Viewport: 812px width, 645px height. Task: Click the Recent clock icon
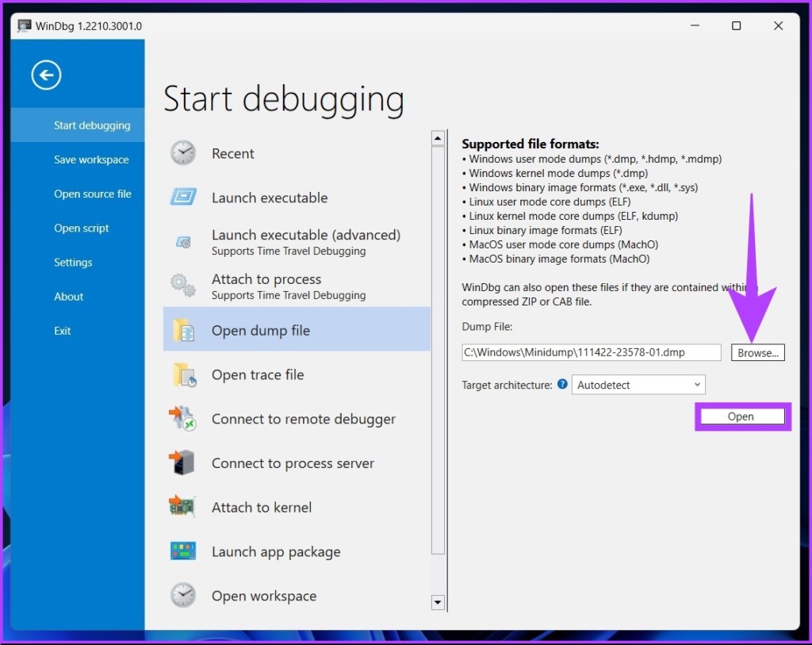point(183,153)
